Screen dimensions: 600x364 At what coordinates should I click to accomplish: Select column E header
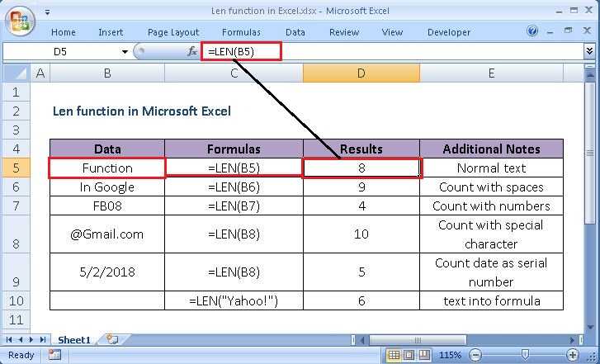(491, 73)
